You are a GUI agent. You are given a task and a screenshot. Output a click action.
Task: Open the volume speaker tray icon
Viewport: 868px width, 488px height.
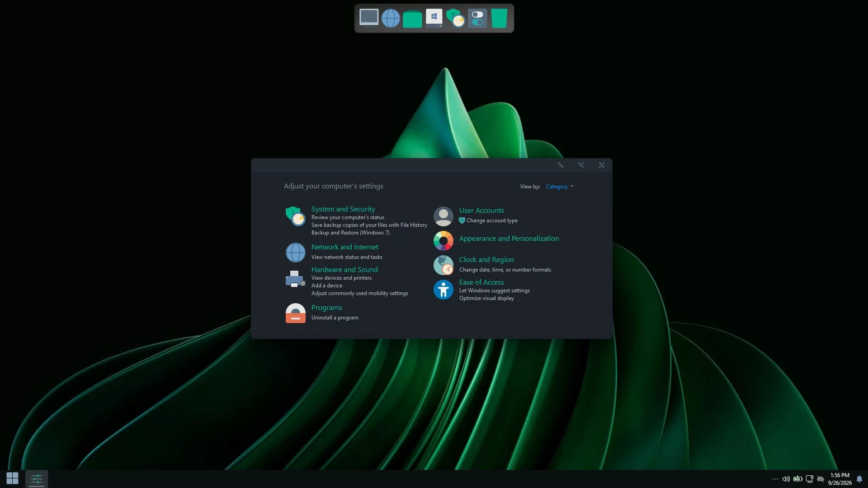[x=786, y=479]
